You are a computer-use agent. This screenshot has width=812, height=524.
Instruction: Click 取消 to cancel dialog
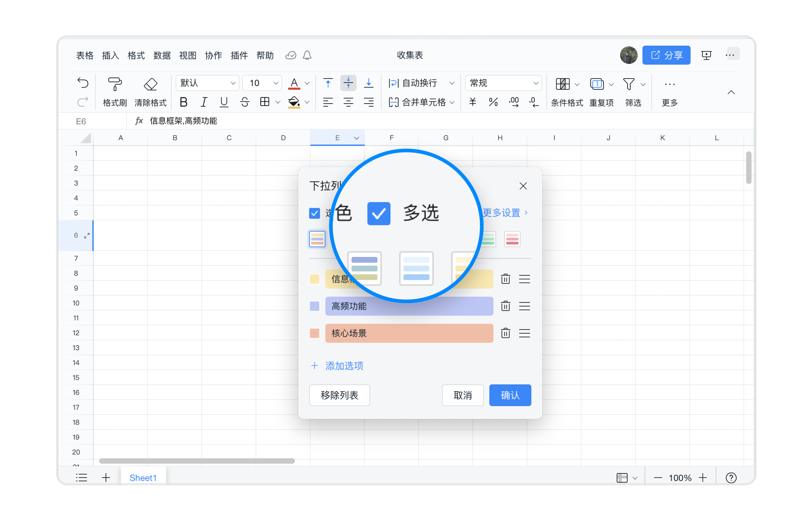pyautogui.click(x=463, y=395)
